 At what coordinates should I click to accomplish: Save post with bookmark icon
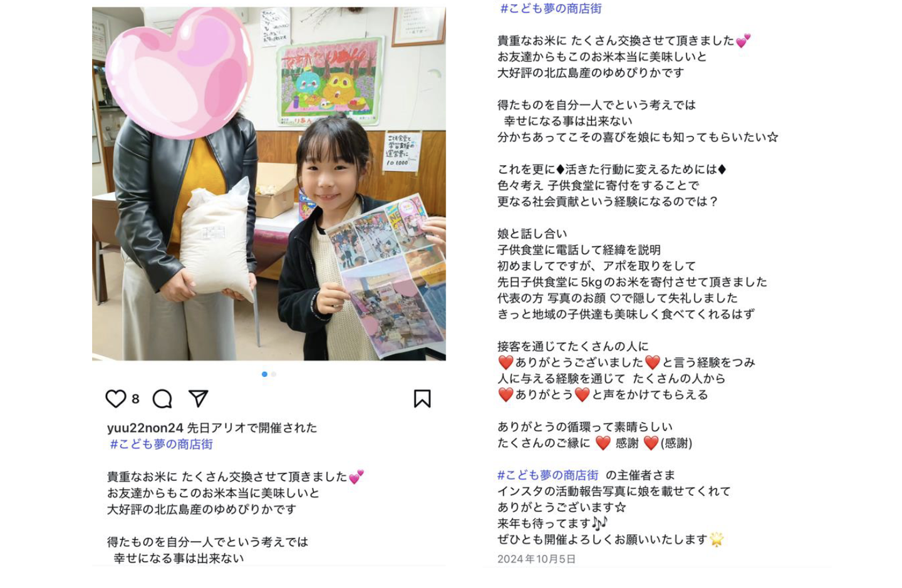click(x=422, y=399)
